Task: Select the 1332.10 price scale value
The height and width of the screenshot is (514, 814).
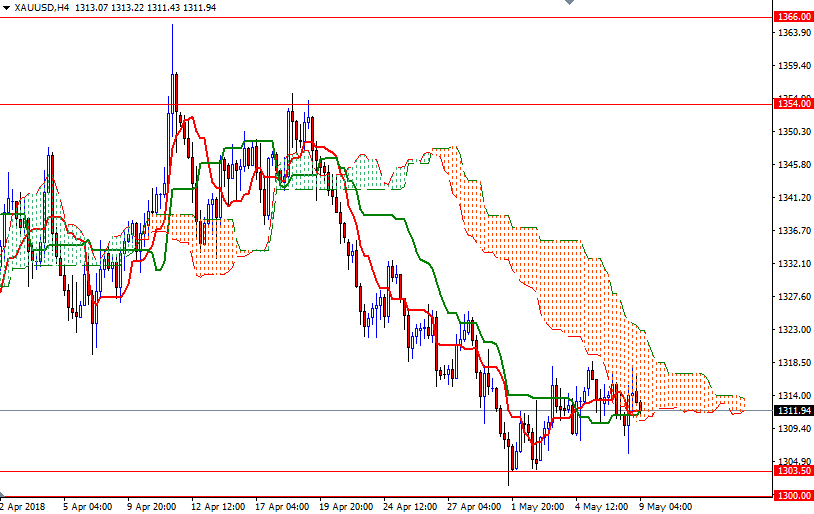Action: pos(794,264)
